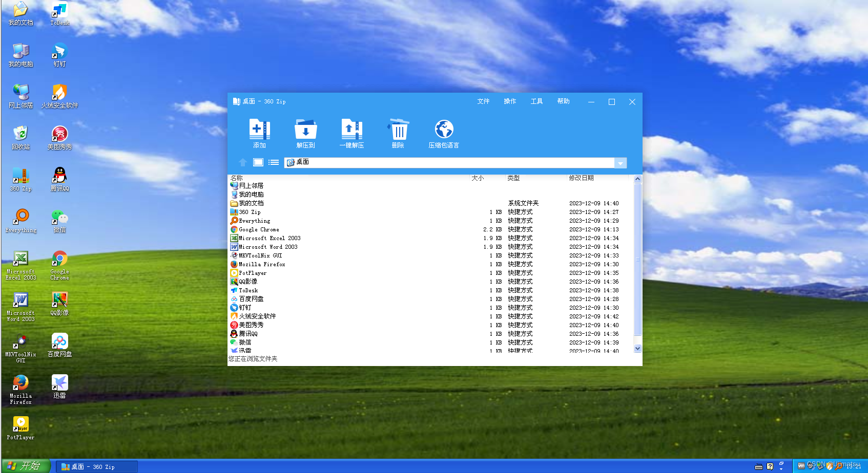Select 百度网盘 row in file list
This screenshot has height=473, width=868.
point(430,299)
